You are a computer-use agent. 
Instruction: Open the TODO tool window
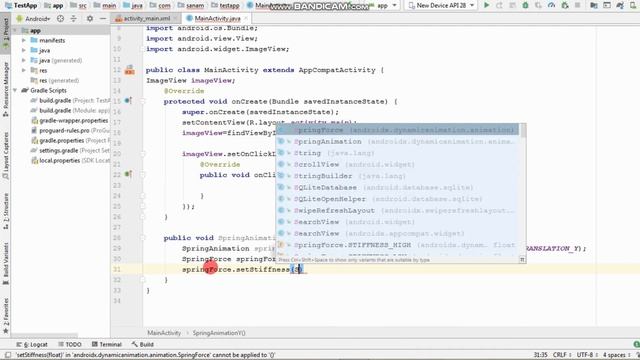(x=70, y=344)
